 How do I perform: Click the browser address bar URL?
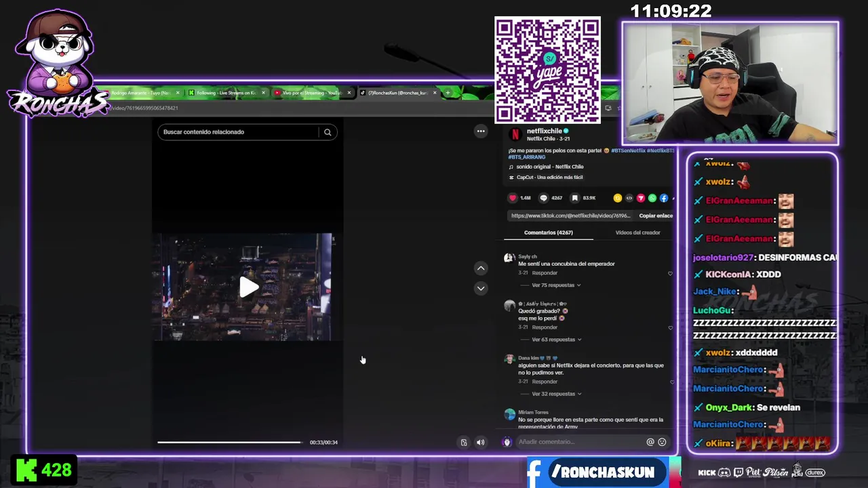144,108
